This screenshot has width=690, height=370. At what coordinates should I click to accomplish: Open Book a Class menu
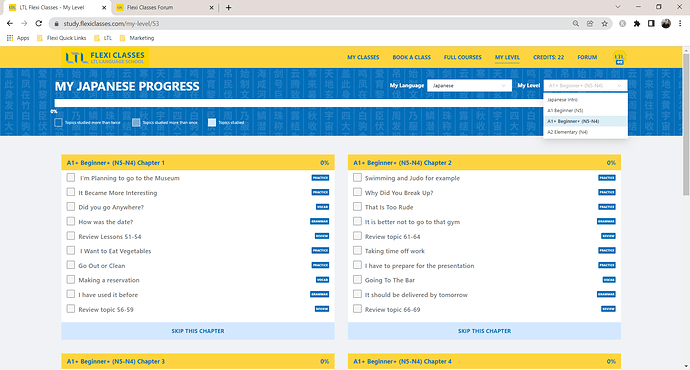tap(411, 57)
